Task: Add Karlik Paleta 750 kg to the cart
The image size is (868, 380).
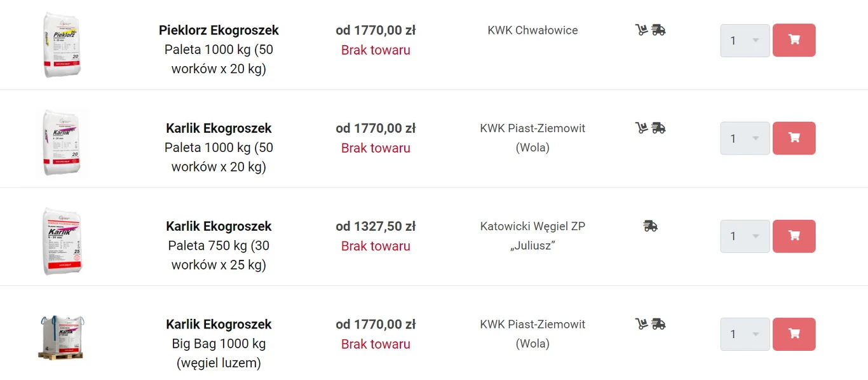Action: coord(794,236)
